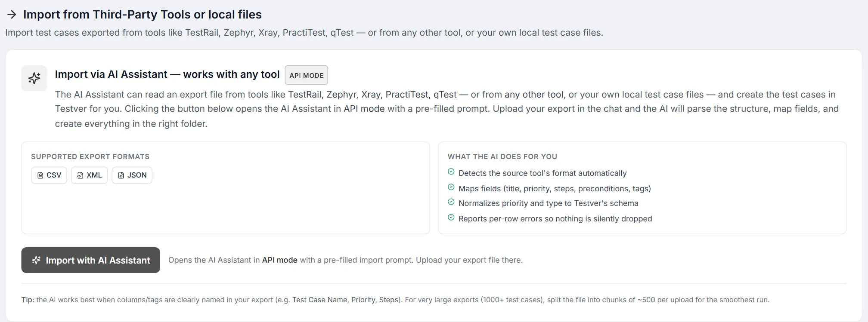Click the Import with AI Assistant button
Screen dimensions: 868x322
[x=91, y=260]
